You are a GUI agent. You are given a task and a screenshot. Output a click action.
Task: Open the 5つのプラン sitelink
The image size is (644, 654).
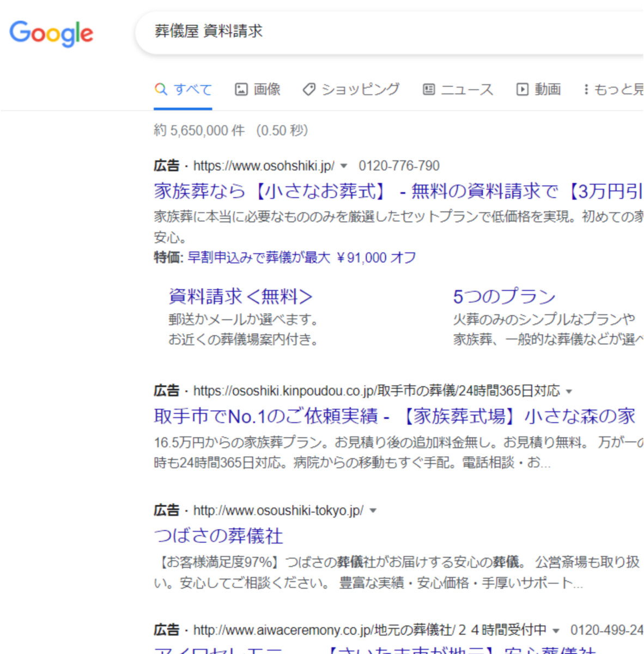[505, 296]
